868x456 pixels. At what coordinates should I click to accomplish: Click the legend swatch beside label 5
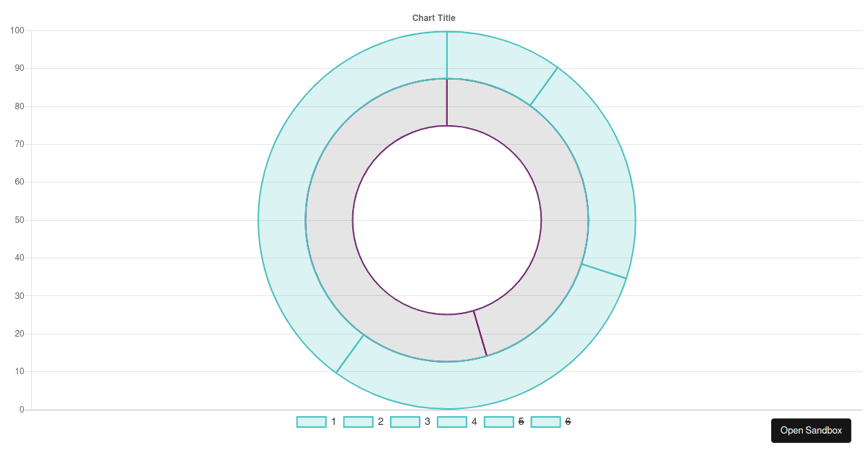tap(499, 422)
